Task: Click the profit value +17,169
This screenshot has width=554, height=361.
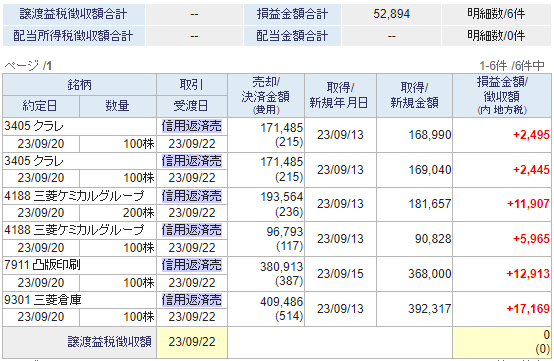Action: [x=528, y=309]
